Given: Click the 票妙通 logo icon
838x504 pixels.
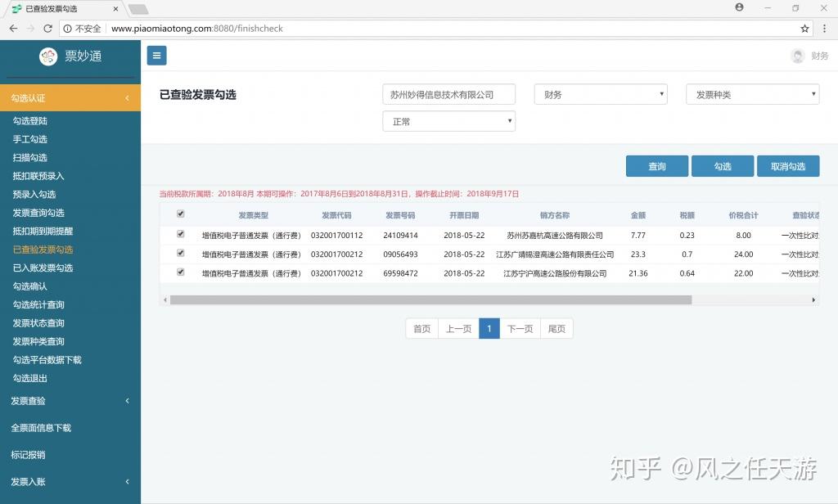Looking at the screenshot, I should tap(48, 56).
